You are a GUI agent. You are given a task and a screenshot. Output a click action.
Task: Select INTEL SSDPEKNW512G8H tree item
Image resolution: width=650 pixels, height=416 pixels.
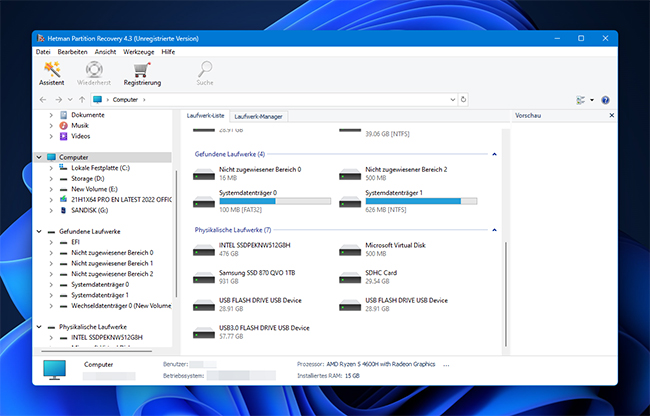(x=107, y=338)
